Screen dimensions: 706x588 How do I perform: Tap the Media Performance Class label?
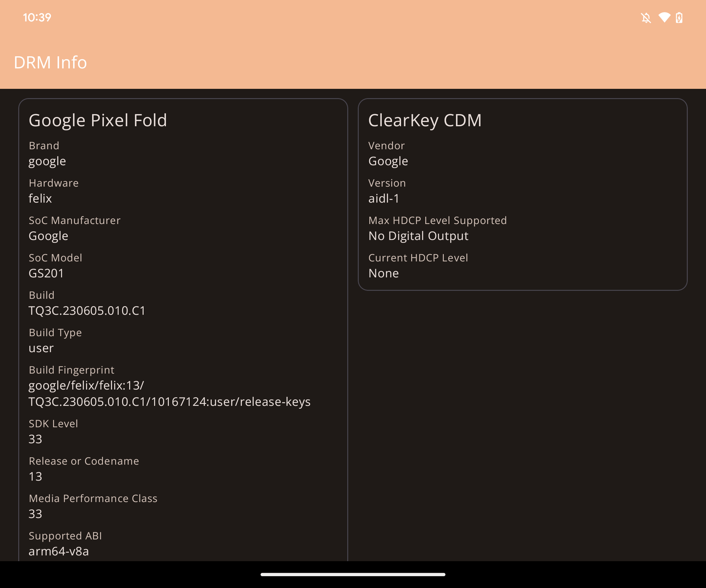coord(93,498)
